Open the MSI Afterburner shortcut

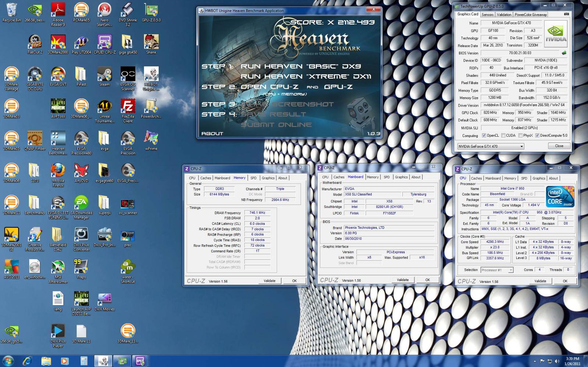coord(58,271)
